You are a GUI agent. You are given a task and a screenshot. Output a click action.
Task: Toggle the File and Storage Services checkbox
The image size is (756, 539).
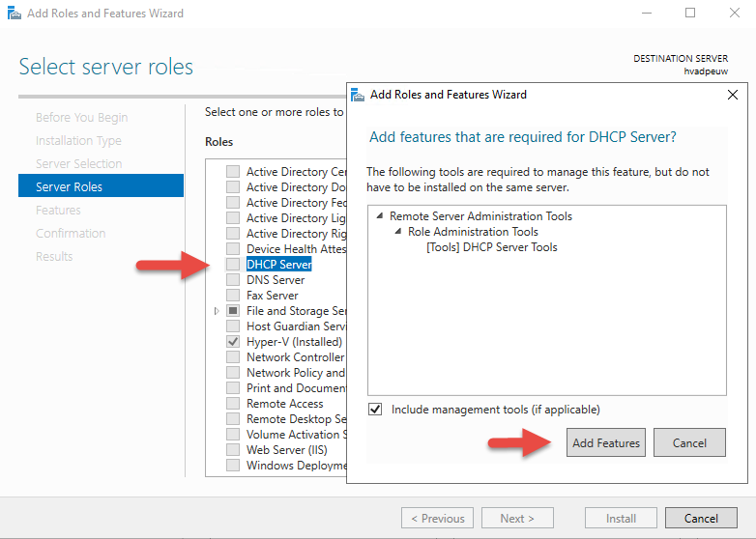click(x=233, y=311)
